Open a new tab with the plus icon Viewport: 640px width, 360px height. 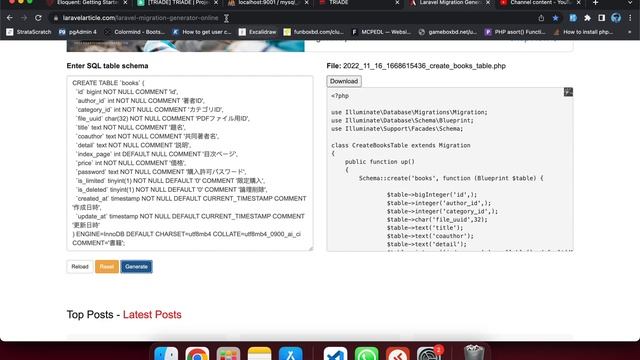click(595, 3)
